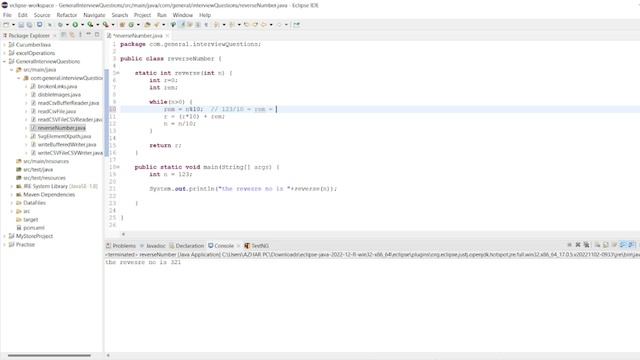
Task: Open the Help menu
Action: [205, 15]
